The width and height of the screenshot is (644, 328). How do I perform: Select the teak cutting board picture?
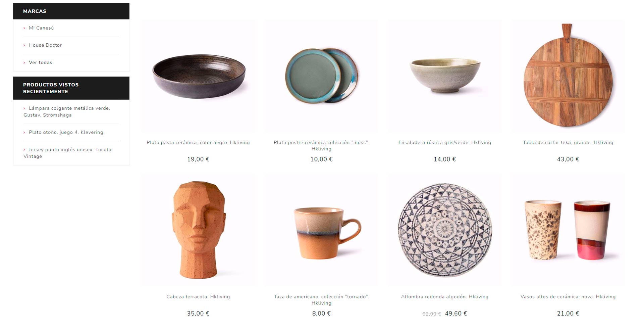[x=568, y=76]
